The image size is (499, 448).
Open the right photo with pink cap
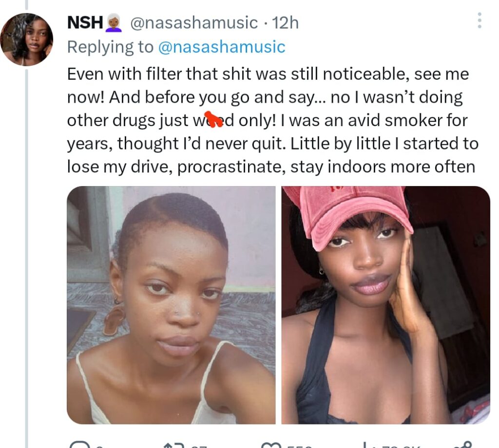pos(385,305)
